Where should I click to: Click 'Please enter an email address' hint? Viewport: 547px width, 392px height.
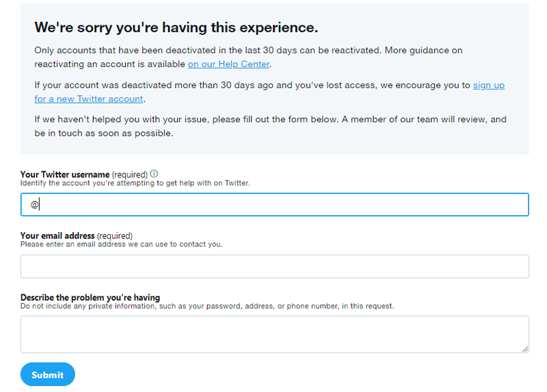(122, 244)
